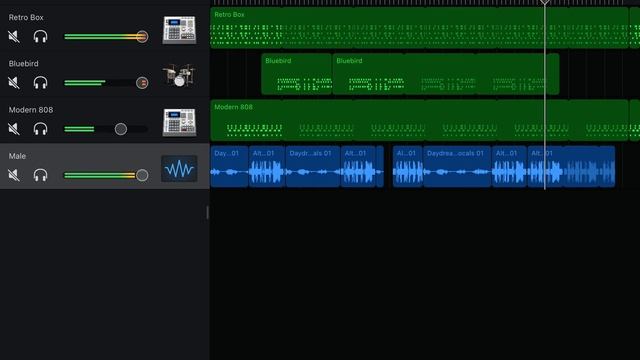Mute the Bluebird track

[x=14, y=83]
